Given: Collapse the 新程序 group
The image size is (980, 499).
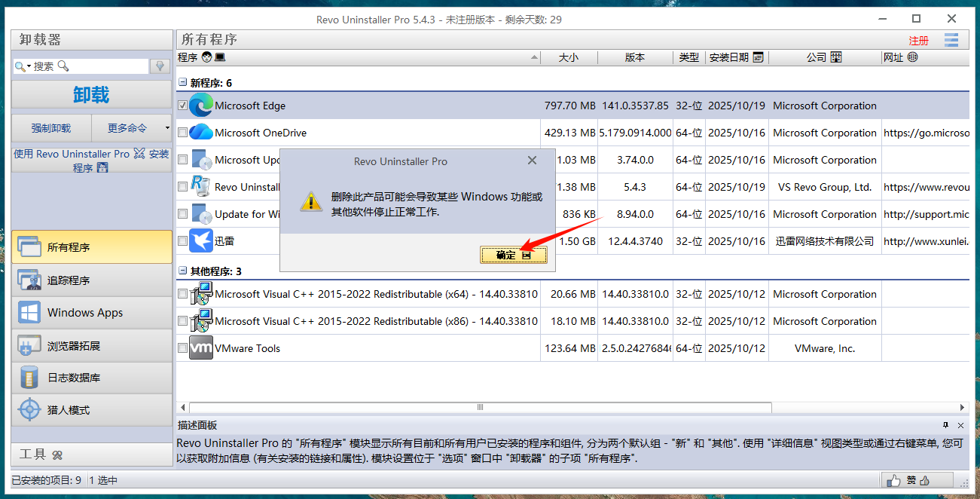Looking at the screenshot, I should pos(182,83).
